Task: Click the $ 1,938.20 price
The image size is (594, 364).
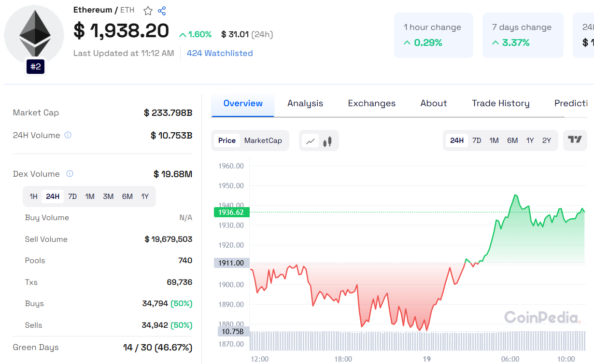Action: pos(121,31)
